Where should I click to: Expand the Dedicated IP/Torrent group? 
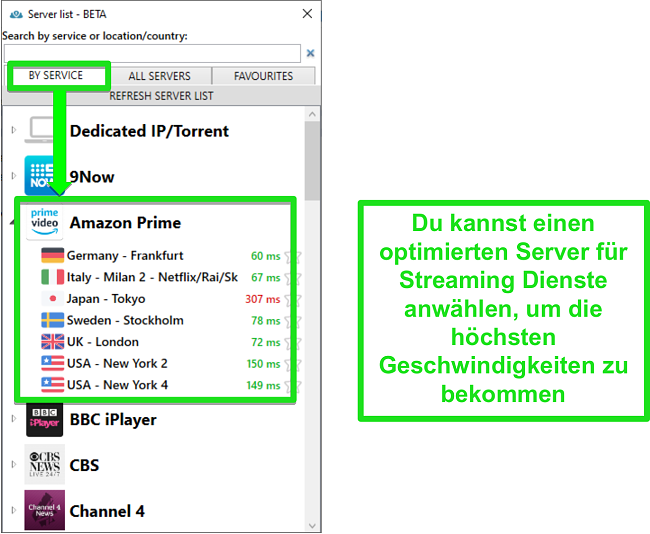click(x=14, y=130)
